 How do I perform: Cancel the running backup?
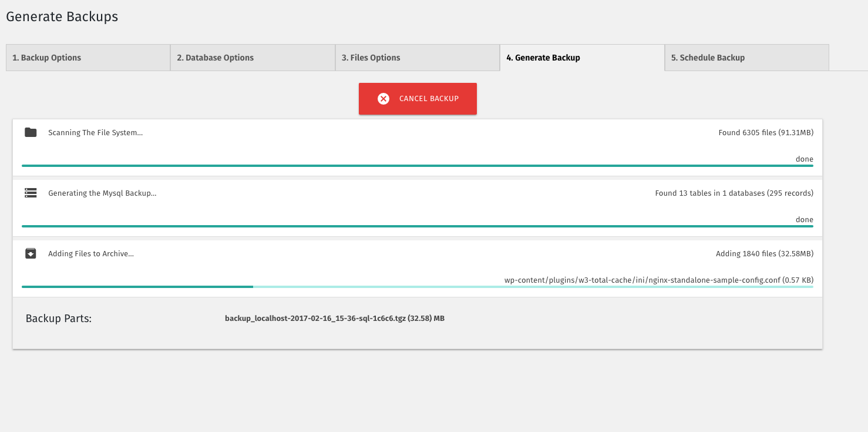coord(418,99)
